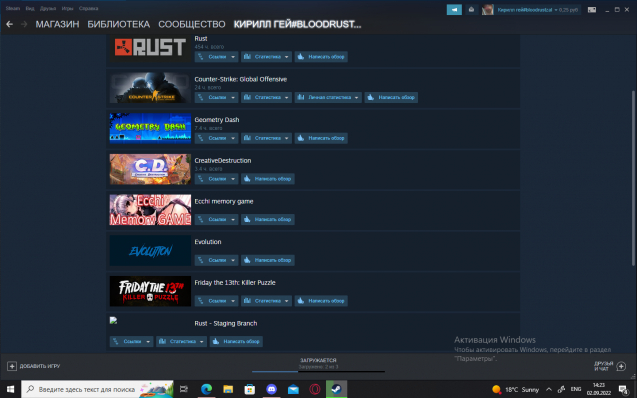
Task: Open Opera browser from the taskbar
Action: click(314, 389)
